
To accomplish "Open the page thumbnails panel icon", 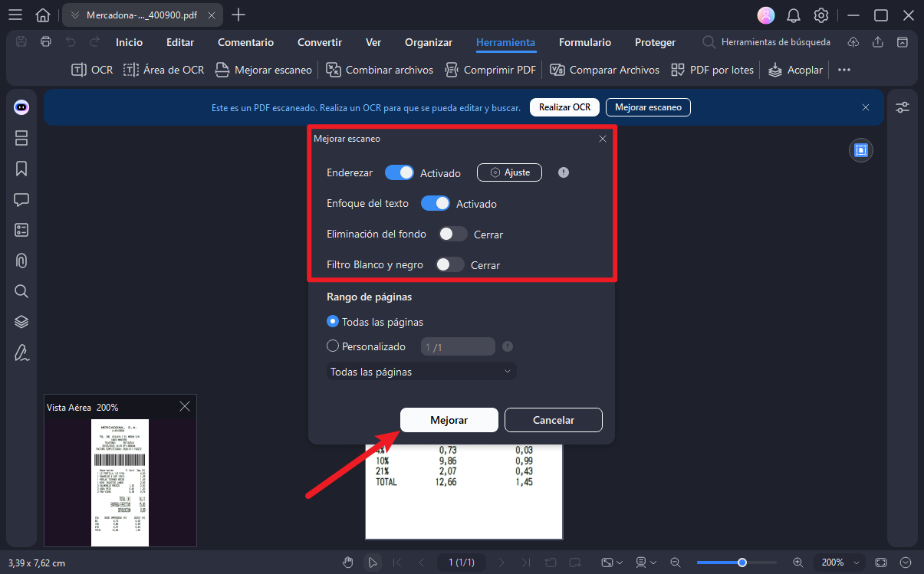I will point(21,139).
